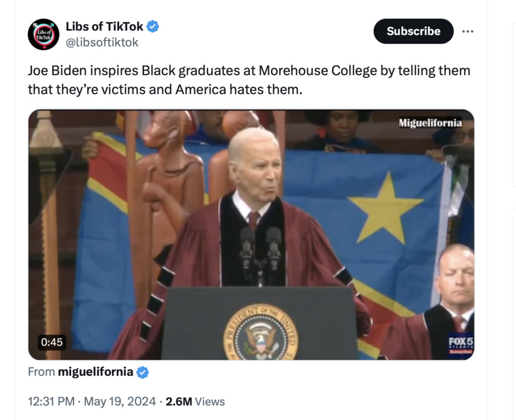Click the word "From" under the video
516x420 pixels.
(x=42, y=372)
